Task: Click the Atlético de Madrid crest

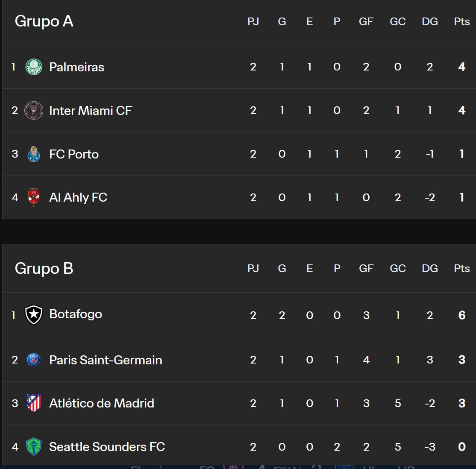Action: click(34, 403)
